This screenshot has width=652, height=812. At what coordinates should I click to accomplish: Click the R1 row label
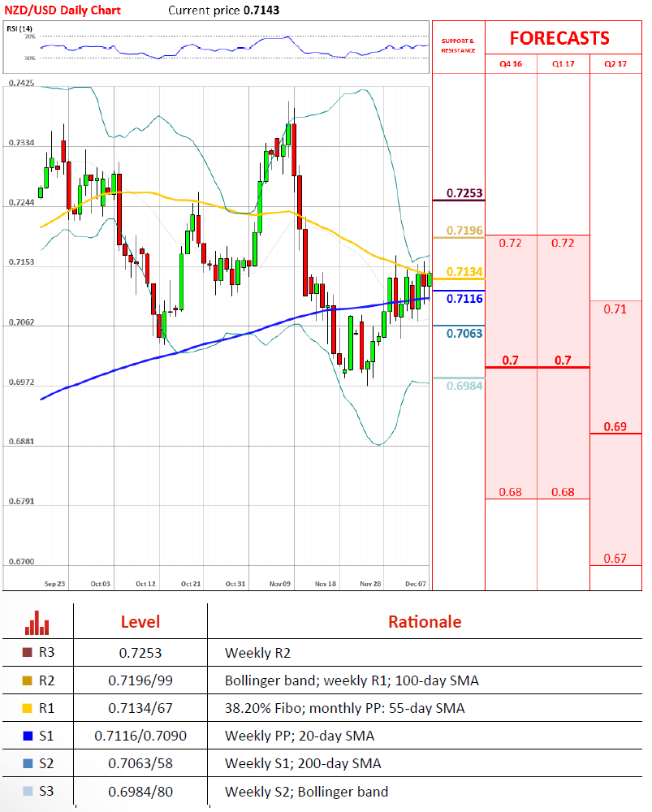(46, 708)
